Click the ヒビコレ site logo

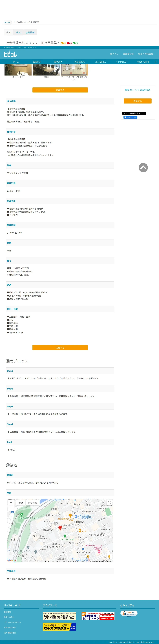10,54
